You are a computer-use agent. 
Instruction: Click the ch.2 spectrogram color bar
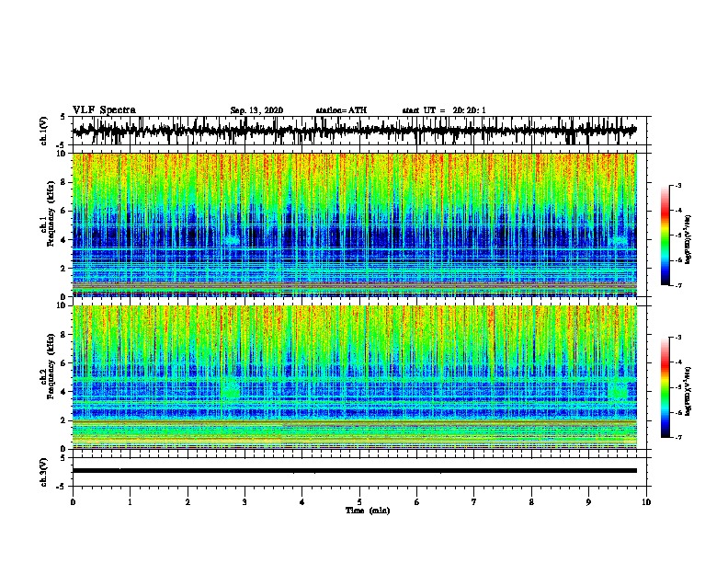pyautogui.click(x=665, y=387)
